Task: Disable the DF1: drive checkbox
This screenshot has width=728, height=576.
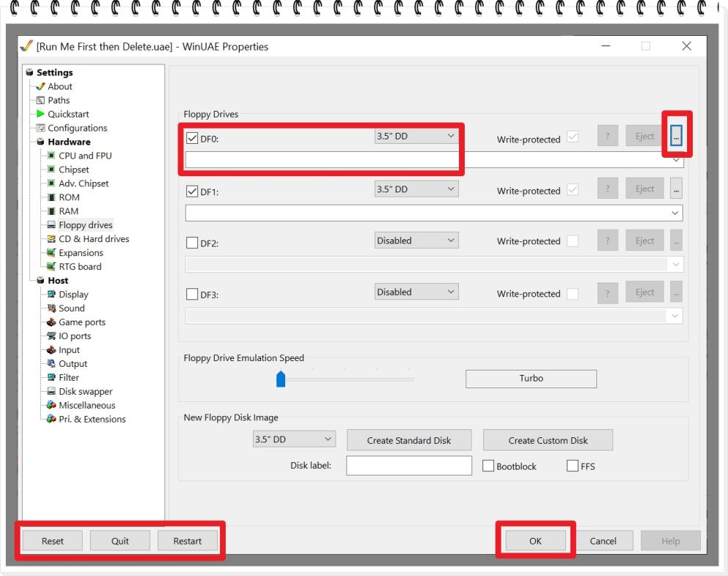Action: (193, 192)
